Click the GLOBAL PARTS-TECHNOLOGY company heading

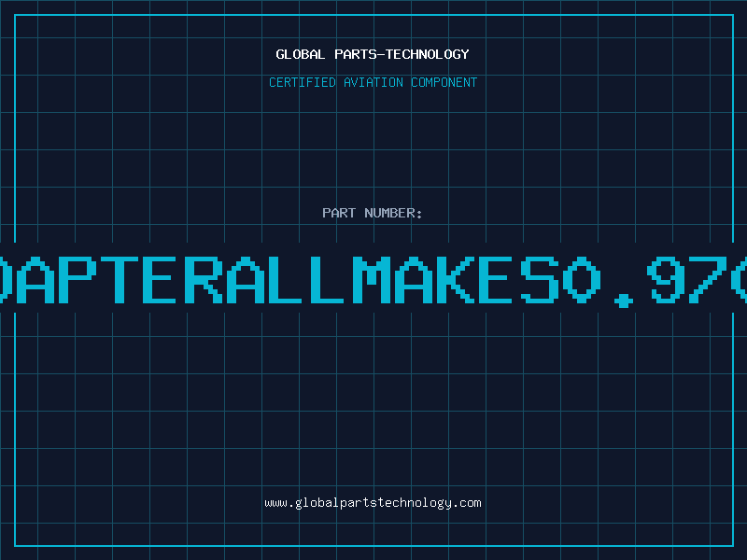(373, 54)
